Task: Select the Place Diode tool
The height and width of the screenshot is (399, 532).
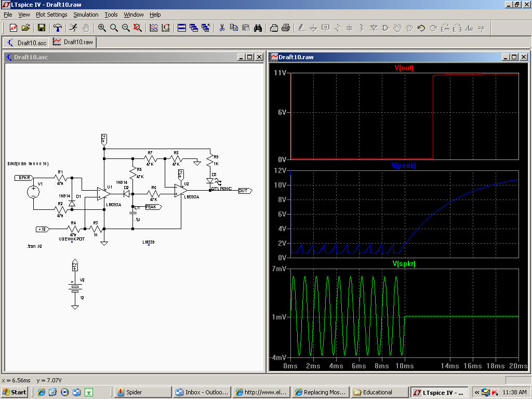Action: [x=374, y=28]
